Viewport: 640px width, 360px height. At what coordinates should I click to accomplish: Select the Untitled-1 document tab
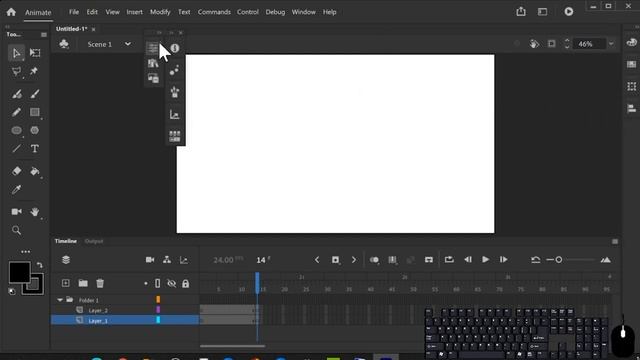click(x=71, y=29)
